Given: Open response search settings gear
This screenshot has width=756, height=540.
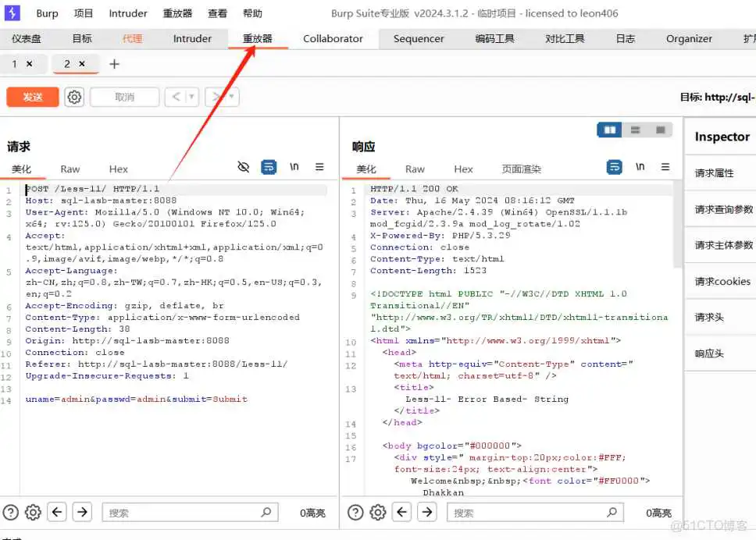Looking at the screenshot, I should (x=377, y=512).
